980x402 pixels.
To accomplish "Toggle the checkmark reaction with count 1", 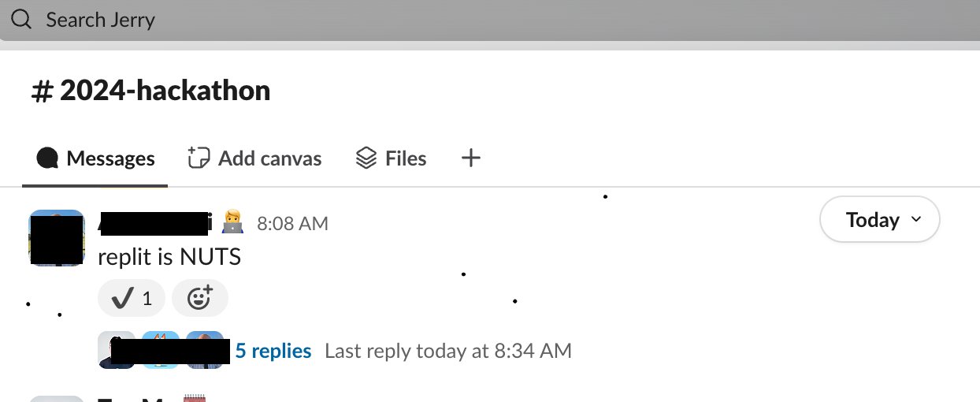I will coord(132,299).
